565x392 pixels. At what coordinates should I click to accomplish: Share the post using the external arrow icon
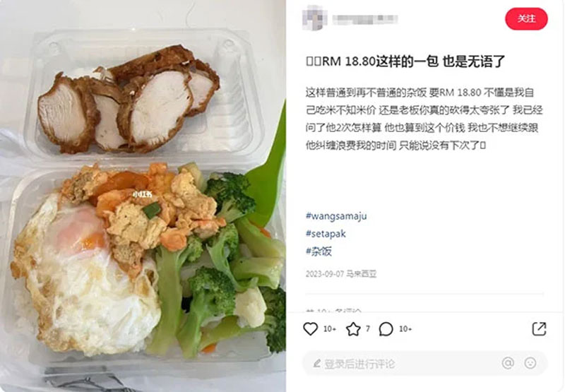point(539,328)
